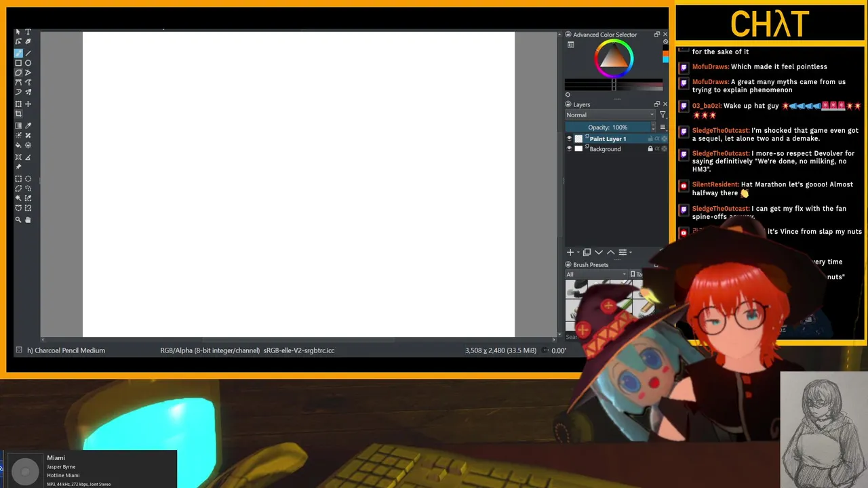Pick the cyan color history swatch
The image size is (868, 488).
click(x=665, y=58)
